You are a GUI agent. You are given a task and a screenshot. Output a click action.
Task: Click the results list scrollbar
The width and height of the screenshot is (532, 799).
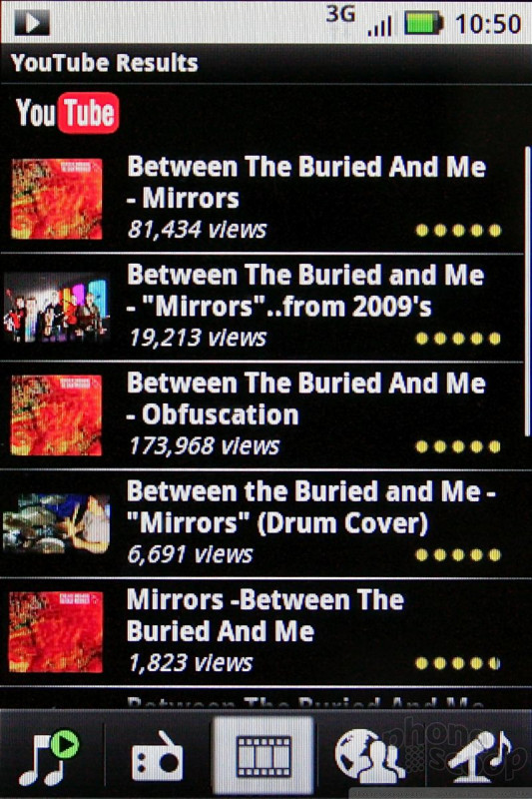(x=527, y=291)
